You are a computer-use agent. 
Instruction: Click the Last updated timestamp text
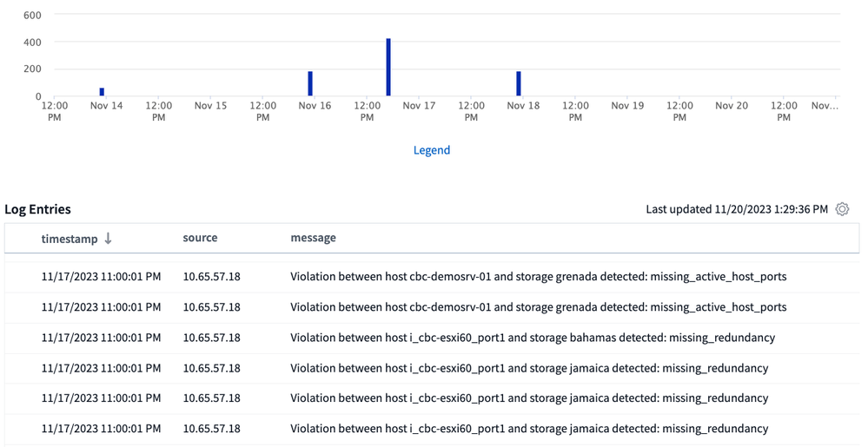click(737, 209)
